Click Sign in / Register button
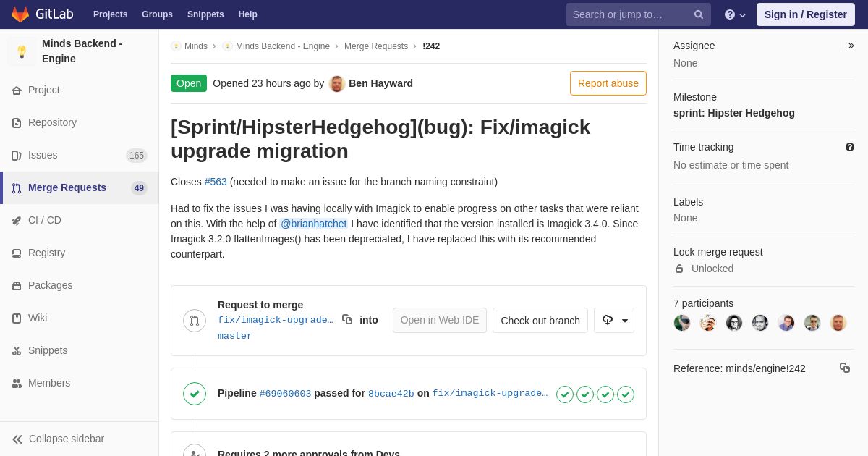Viewport: 868px width, 456px height. 806,14
